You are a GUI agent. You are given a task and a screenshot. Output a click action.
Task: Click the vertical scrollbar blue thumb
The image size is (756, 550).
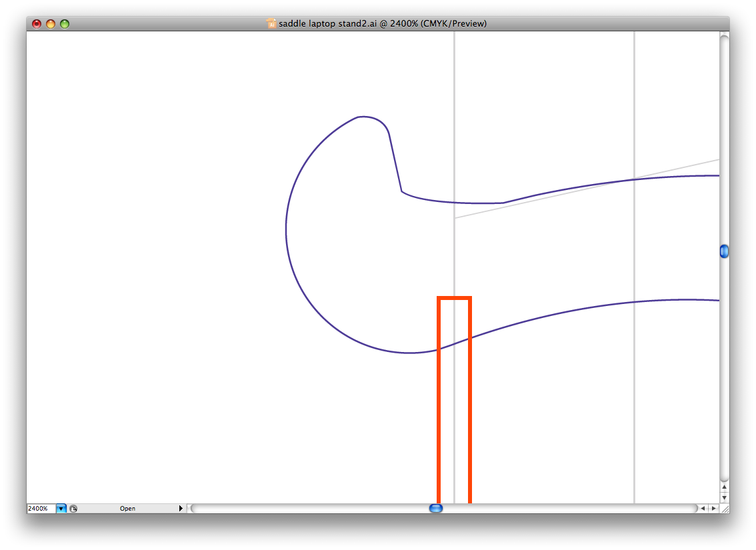724,251
